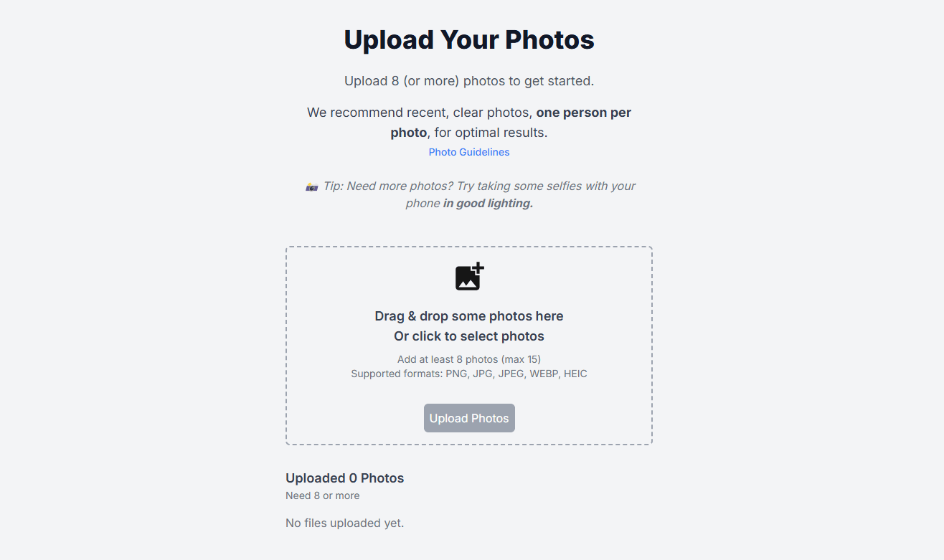Click the "Need 8 or more" note
This screenshot has height=560, width=944.
pos(323,495)
